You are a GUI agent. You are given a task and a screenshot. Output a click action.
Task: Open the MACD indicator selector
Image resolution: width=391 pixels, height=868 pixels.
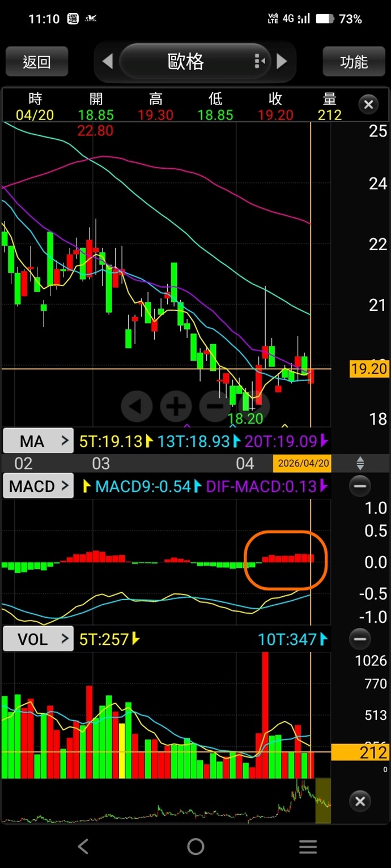38,486
